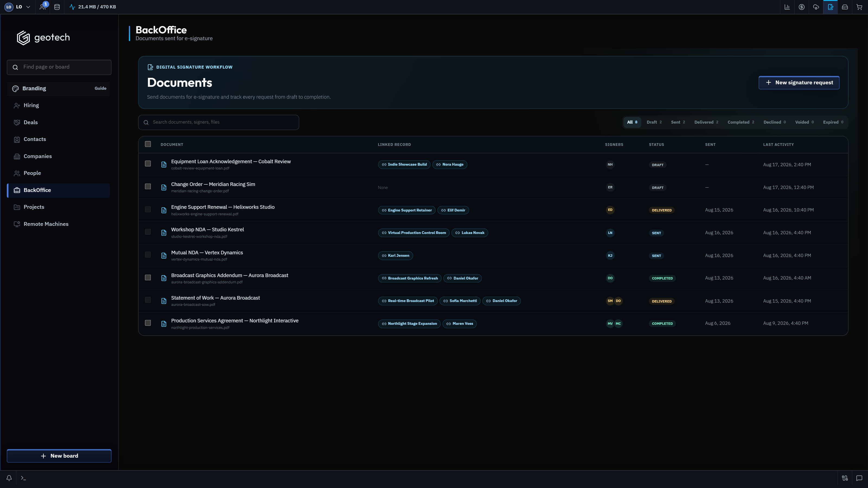Open the bar chart icon in top bar
Viewport: 868px width, 488px height.
(x=787, y=7)
